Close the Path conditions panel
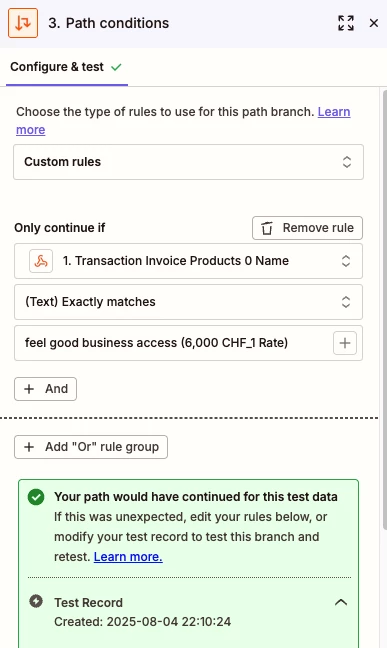This screenshot has width=387, height=648. 374,23
